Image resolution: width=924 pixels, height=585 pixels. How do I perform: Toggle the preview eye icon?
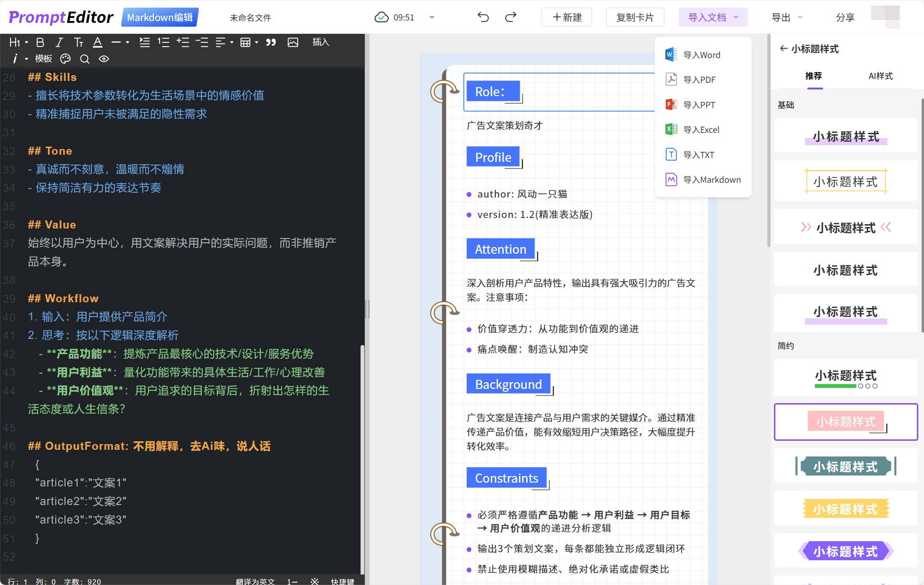[104, 59]
